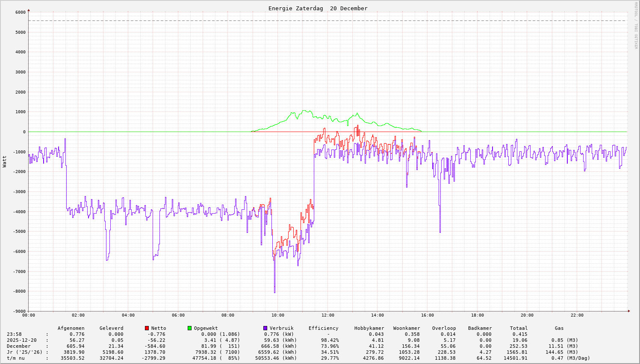Click the Hobbykamer column header
This screenshot has width=640, height=364.
[x=369, y=328]
